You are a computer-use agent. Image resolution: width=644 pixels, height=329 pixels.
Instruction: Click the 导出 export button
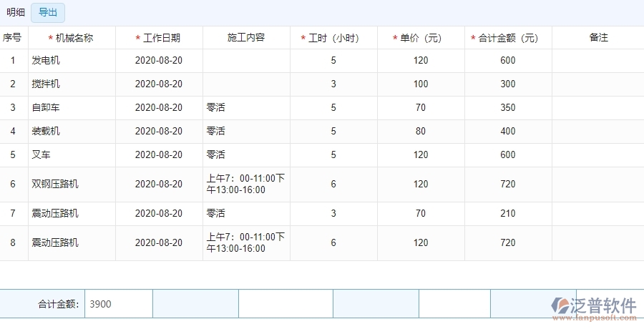[48, 12]
